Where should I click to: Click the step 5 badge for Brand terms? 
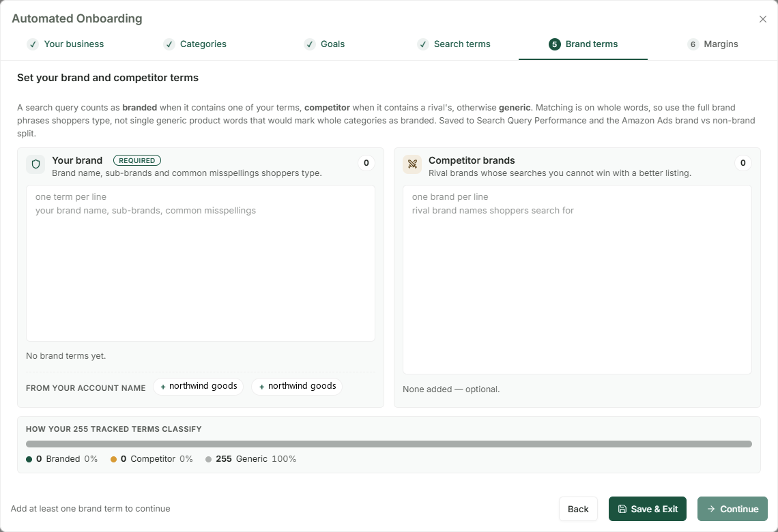[x=554, y=44]
